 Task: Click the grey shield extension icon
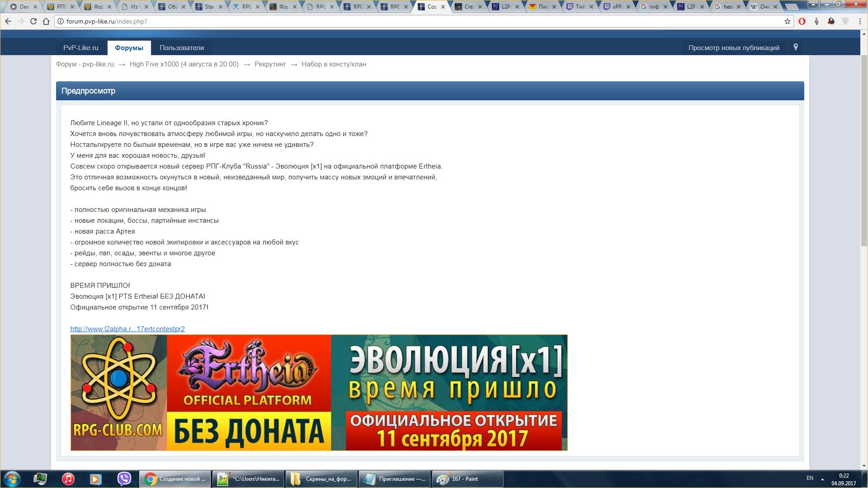coord(845,21)
